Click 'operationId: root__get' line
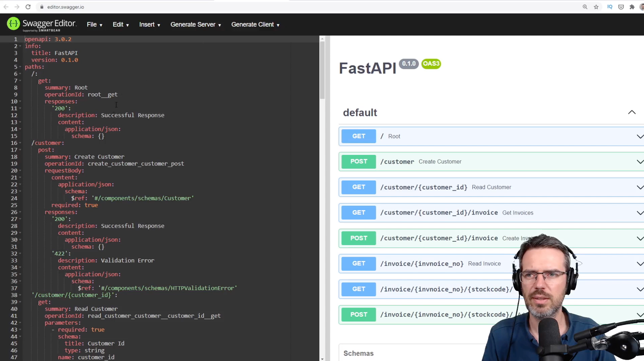 (81, 95)
